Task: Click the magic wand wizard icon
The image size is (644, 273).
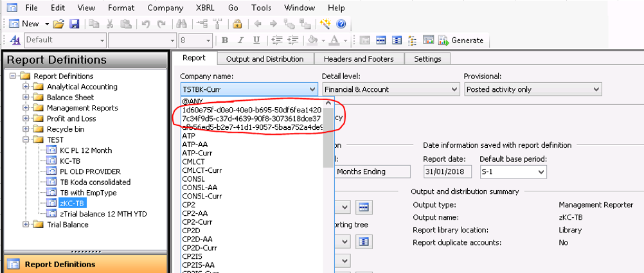Action: [325, 24]
